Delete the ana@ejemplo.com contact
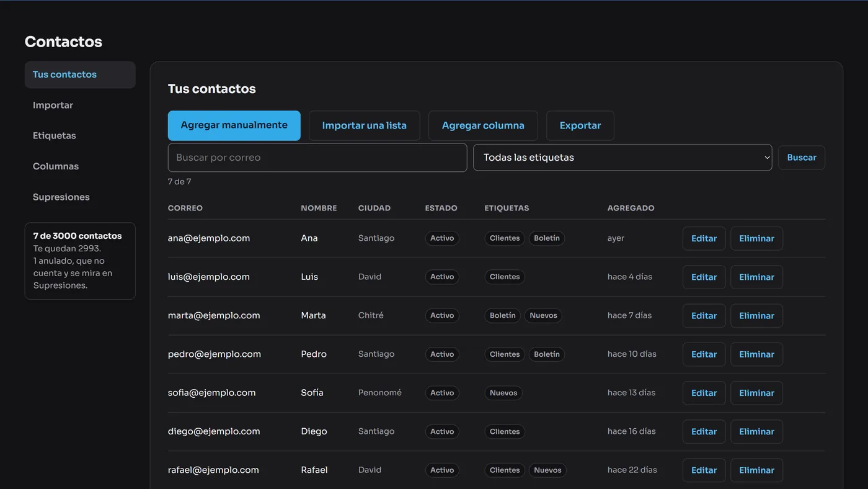 (756, 238)
